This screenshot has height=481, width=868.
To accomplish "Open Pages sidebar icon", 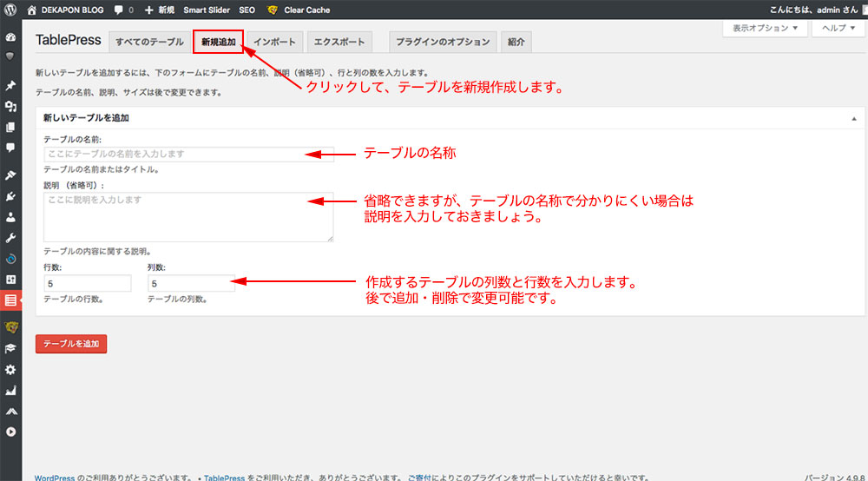I will [10, 128].
